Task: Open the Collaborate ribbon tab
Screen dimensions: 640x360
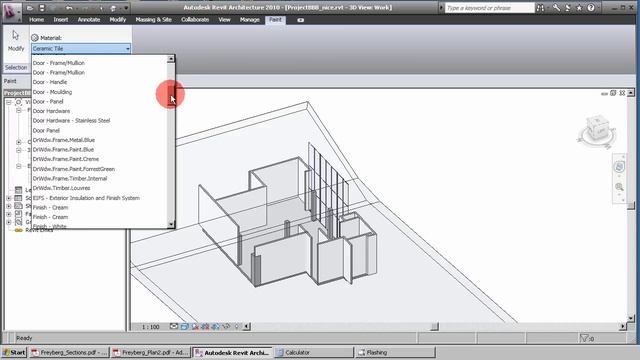Action: click(195, 20)
